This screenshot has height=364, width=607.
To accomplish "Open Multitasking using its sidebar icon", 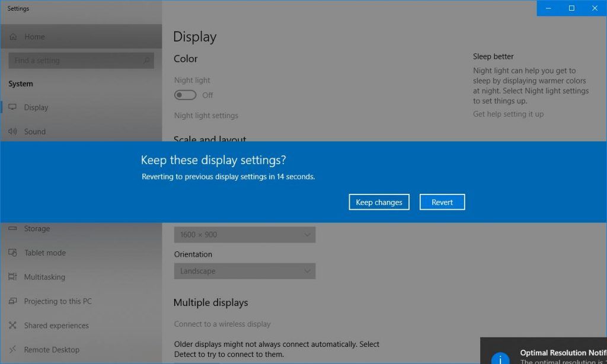I will (13, 277).
